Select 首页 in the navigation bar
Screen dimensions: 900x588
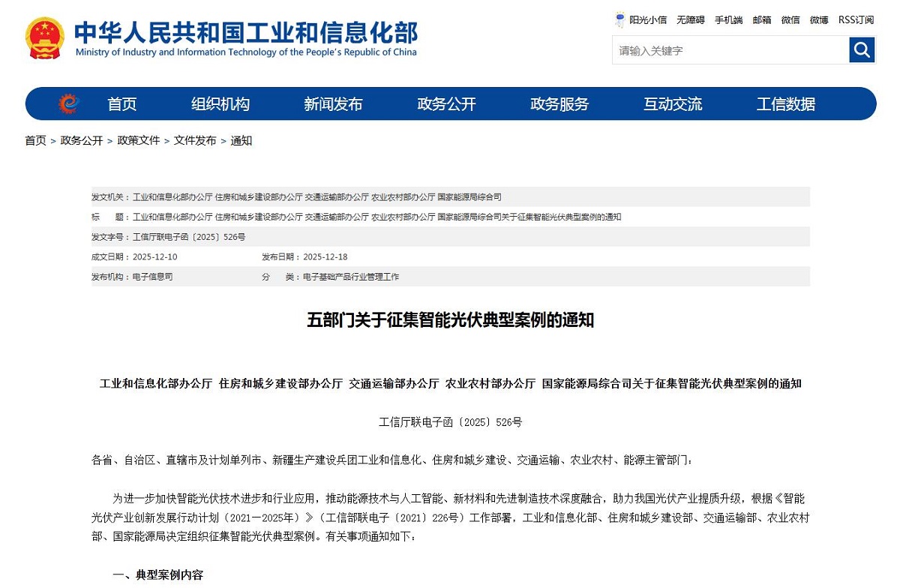click(x=122, y=103)
